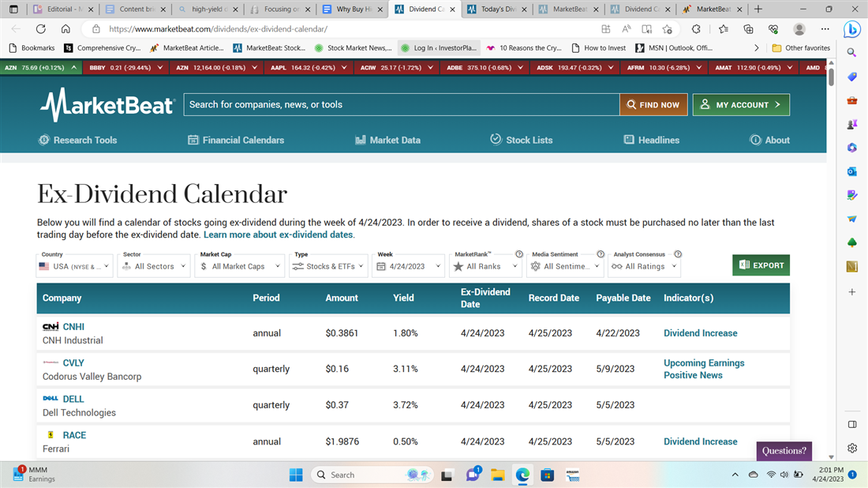Click the MY ACCOUNT button

[x=741, y=105]
